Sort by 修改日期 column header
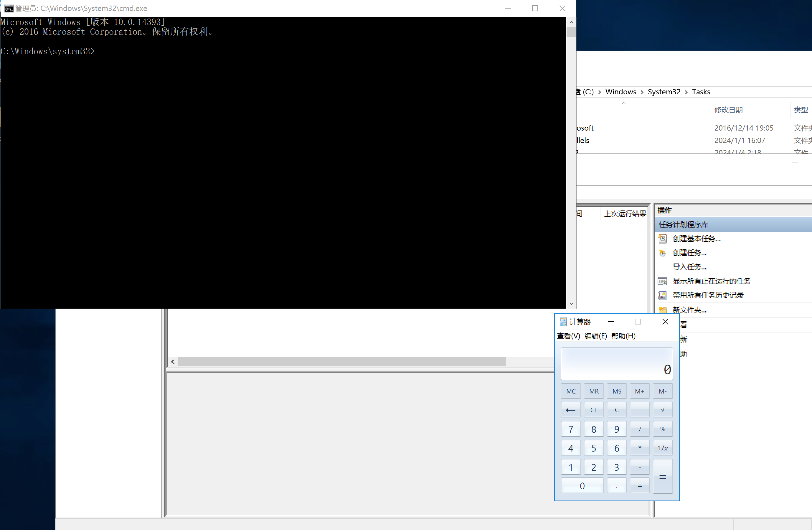The width and height of the screenshot is (812, 530). (x=728, y=110)
